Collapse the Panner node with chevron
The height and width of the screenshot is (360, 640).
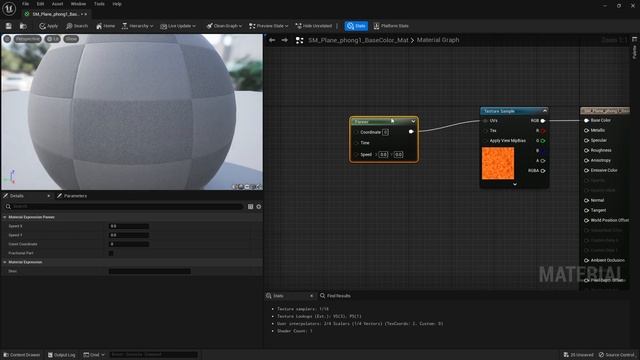point(413,122)
